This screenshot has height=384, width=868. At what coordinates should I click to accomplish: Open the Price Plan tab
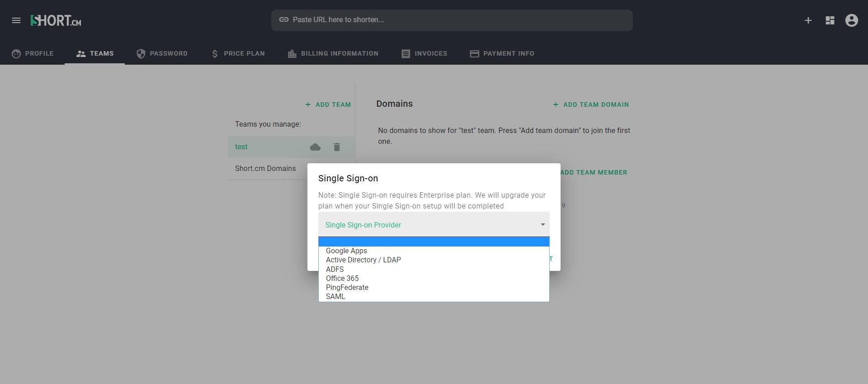pyautogui.click(x=238, y=53)
